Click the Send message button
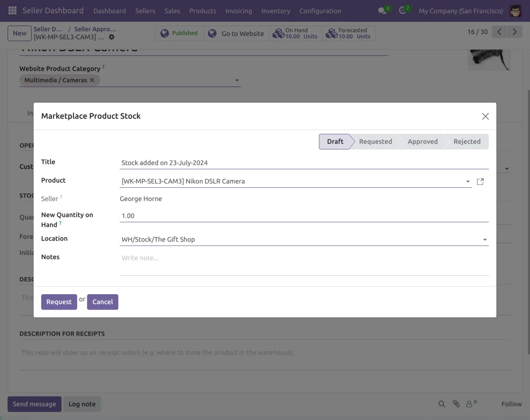 click(34, 404)
